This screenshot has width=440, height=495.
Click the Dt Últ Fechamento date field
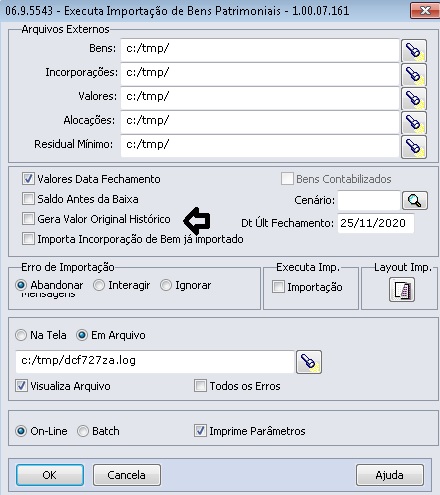[x=376, y=223]
